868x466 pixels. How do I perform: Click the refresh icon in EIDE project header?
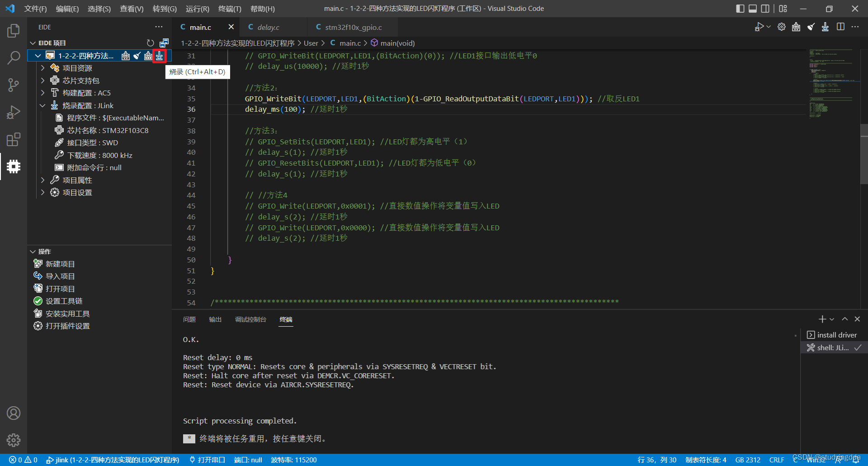coord(151,43)
